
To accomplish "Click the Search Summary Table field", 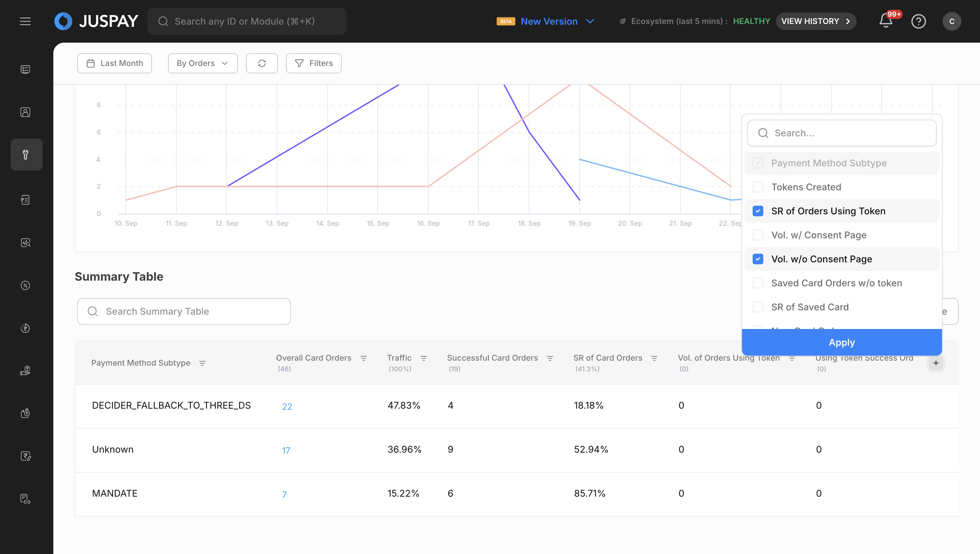I will [x=184, y=311].
